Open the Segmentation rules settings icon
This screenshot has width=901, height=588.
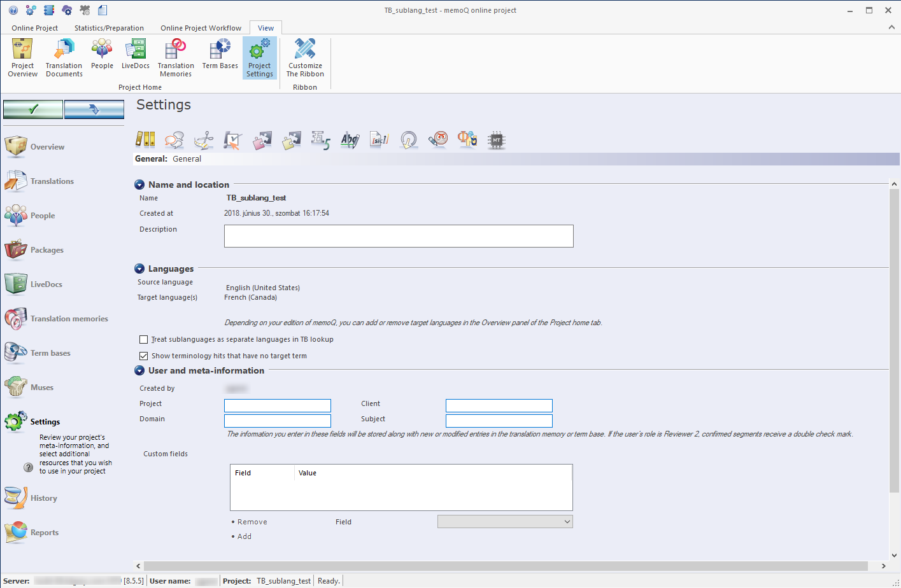tap(204, 140)
